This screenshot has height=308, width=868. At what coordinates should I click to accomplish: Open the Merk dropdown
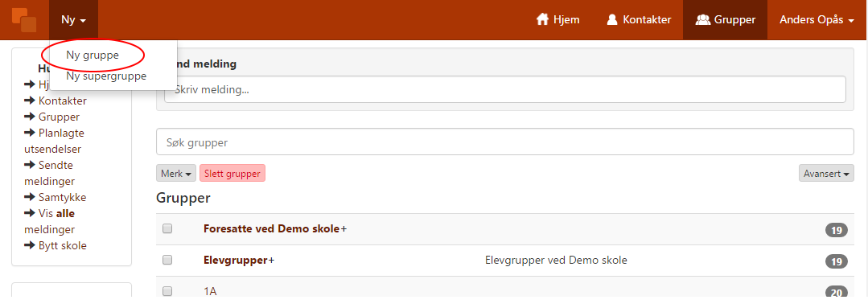(x=176, y=173)
